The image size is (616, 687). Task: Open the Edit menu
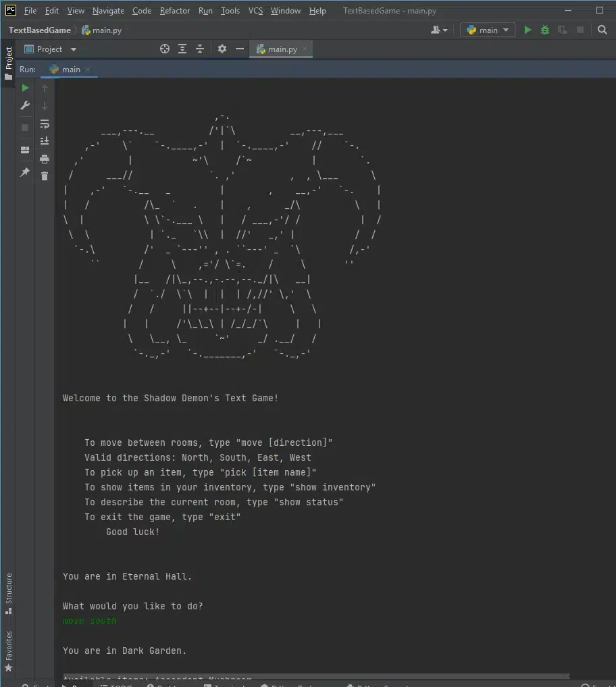(x=52, y=11)
